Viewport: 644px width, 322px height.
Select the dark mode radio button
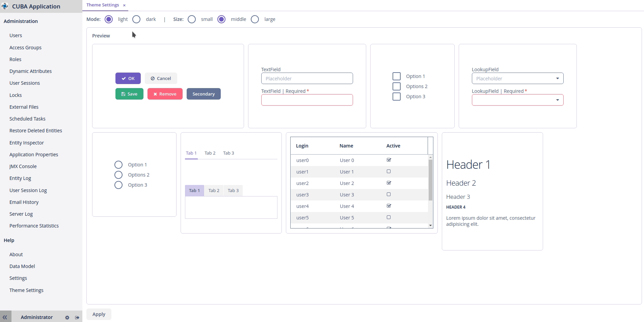coord(136,19)
